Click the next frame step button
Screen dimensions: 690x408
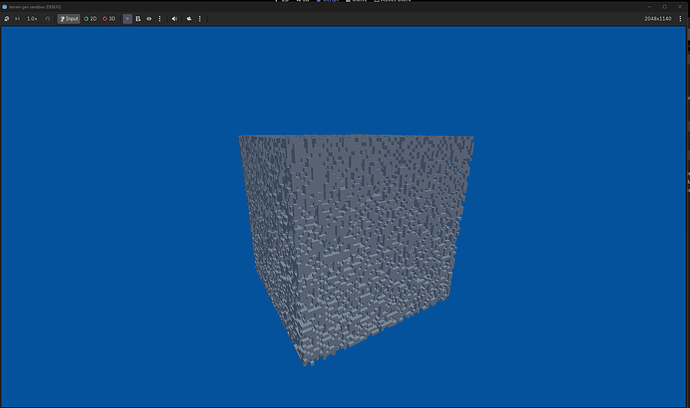[x=18, y=19]
